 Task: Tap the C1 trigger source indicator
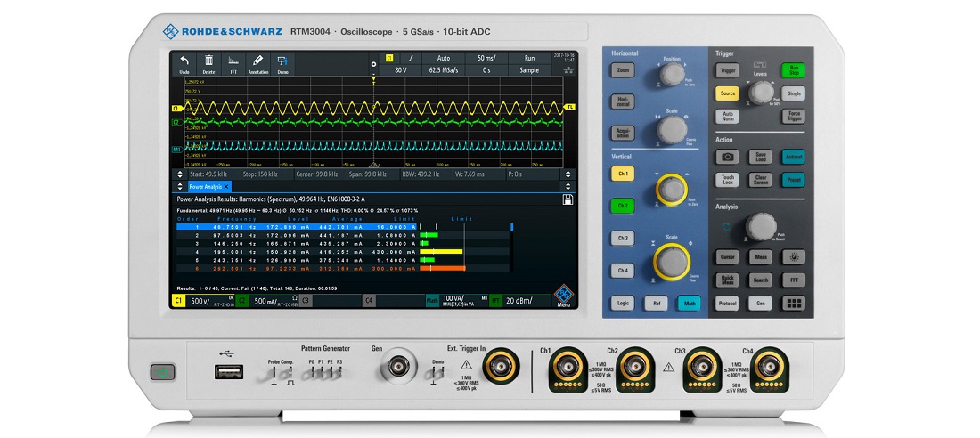(x=388, y=58)
